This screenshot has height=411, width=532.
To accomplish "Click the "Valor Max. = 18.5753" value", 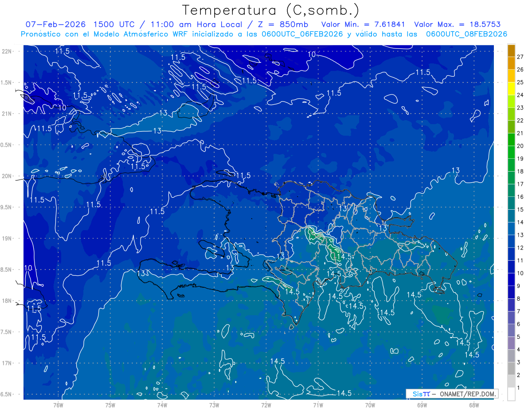I will coord(457,24).
